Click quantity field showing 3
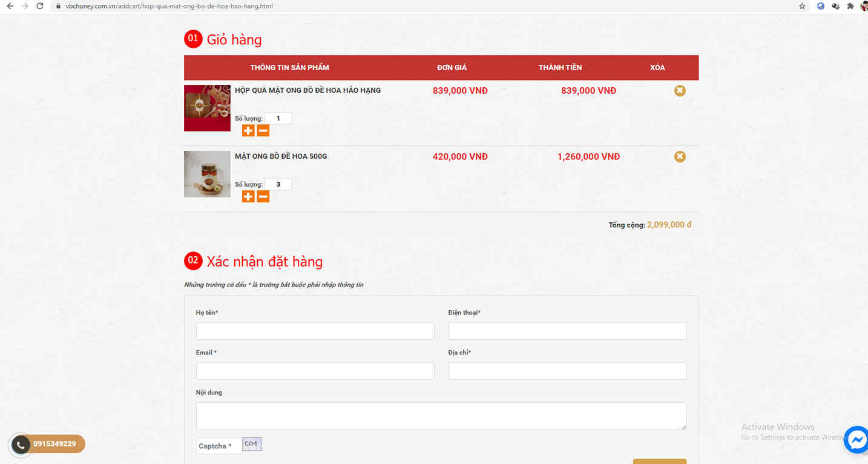This screenshot has width=868, height=464. coord(278,184)
